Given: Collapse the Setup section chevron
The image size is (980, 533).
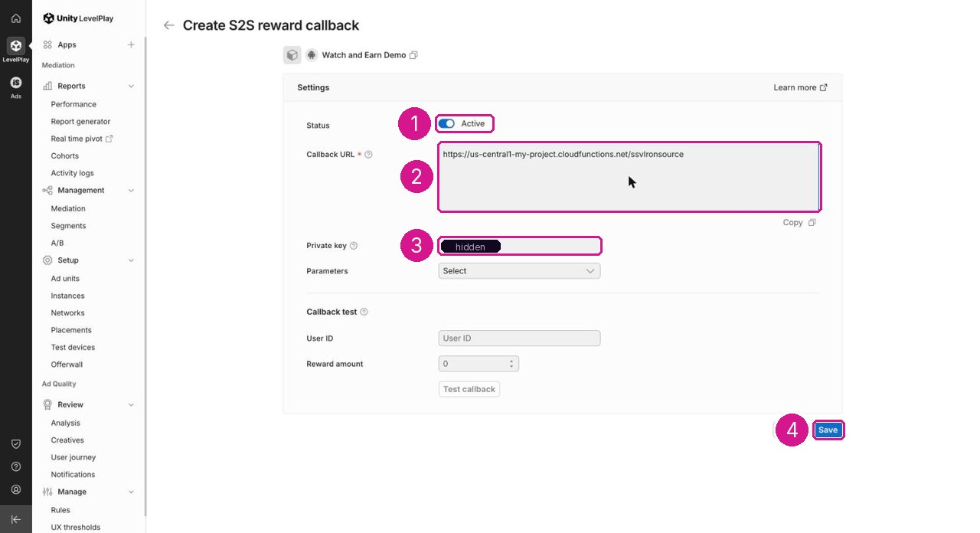Looking at the screenshot, I should click(131, 260).
